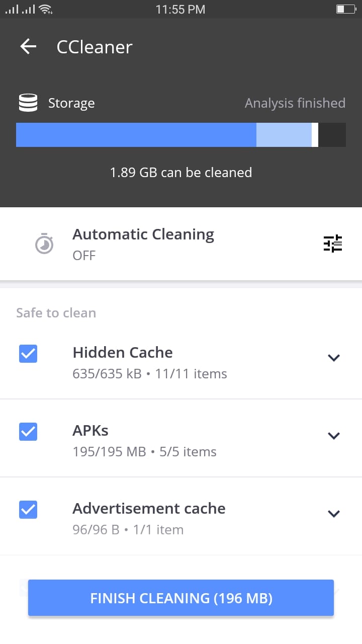Screen dimensions: 362x644
Task: Tap the CCleaner title text
Action: [x=95, y=47]
